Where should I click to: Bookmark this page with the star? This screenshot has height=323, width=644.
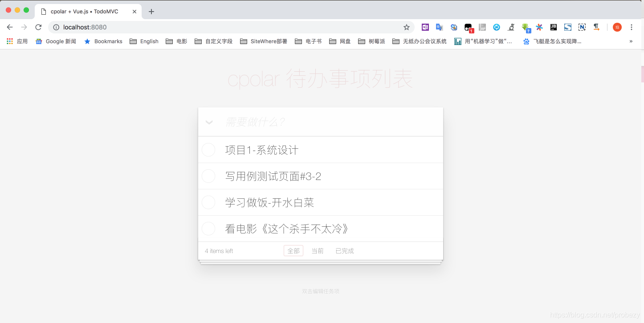pos(407,27)
